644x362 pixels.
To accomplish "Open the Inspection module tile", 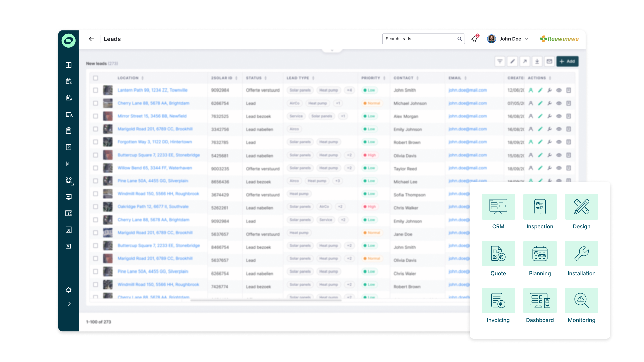I will (x=540, y=207).
